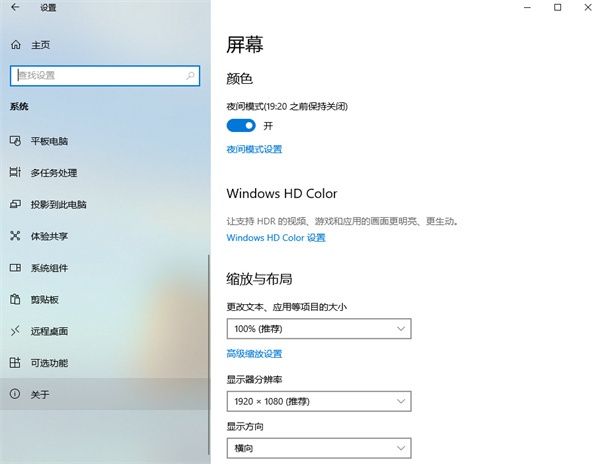
Task: Select 远程桌面 in the sidebar
Action: 104,331
